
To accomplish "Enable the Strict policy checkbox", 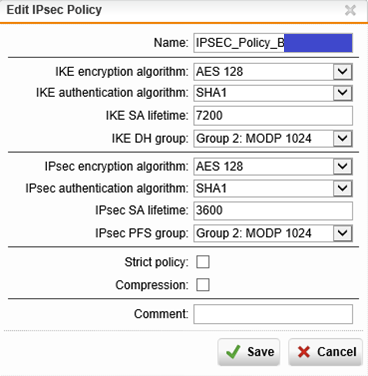I will coord(203,262).
